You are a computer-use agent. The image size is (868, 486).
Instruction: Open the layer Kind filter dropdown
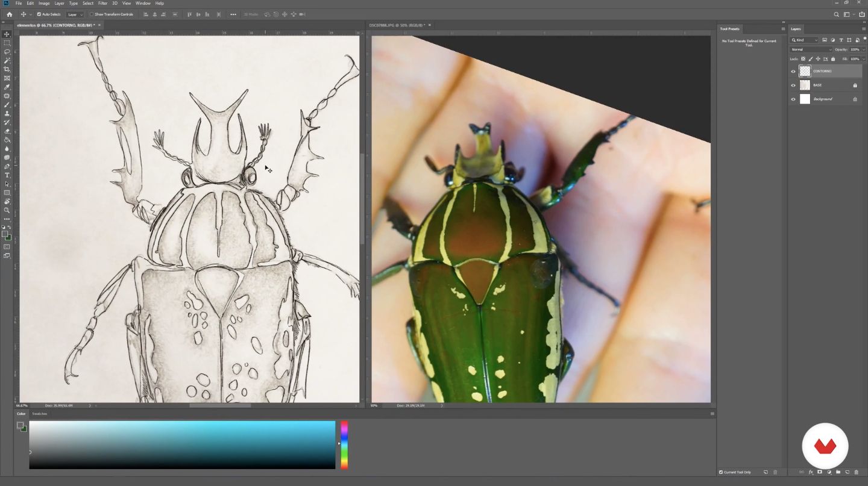coord(804,40)
